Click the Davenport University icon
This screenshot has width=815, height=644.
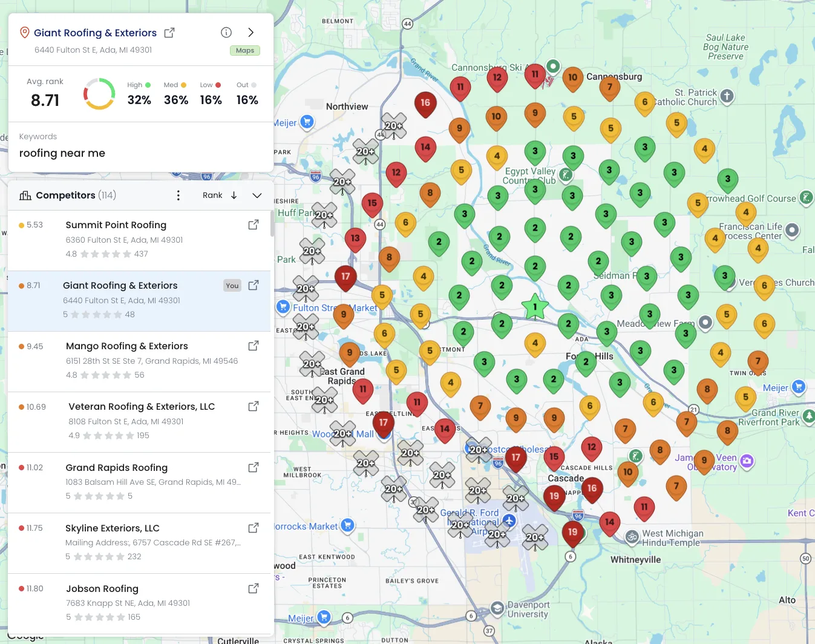point(497,608)
